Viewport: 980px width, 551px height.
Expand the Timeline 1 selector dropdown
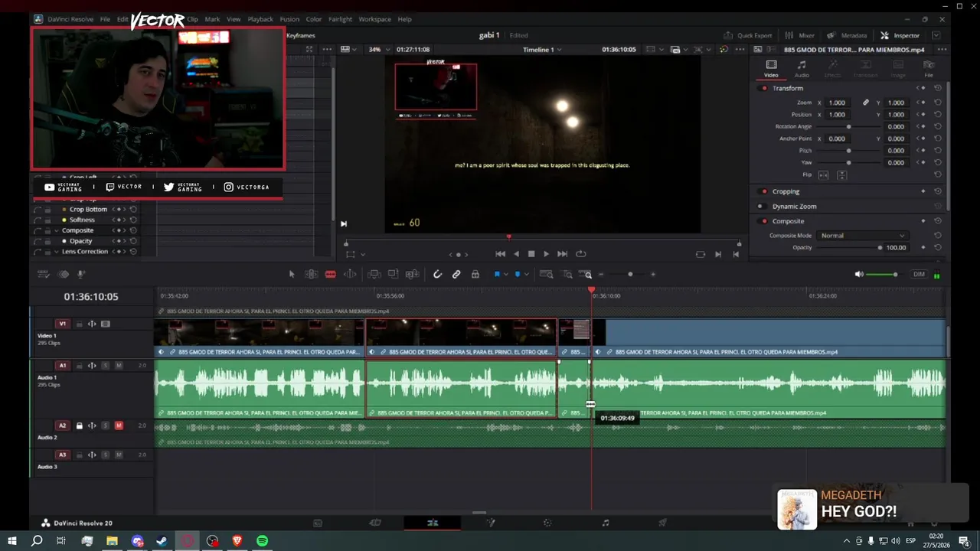coord(542,49)
